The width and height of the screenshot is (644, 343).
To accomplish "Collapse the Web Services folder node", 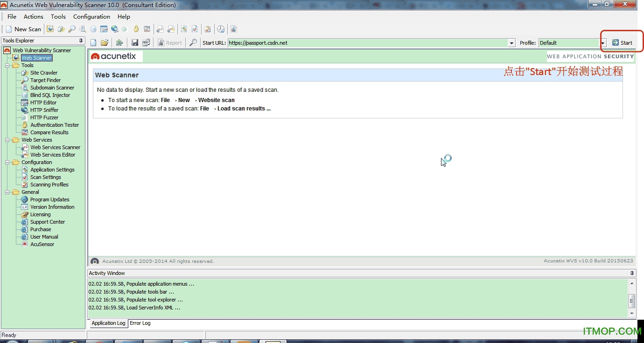I will 7,140.
